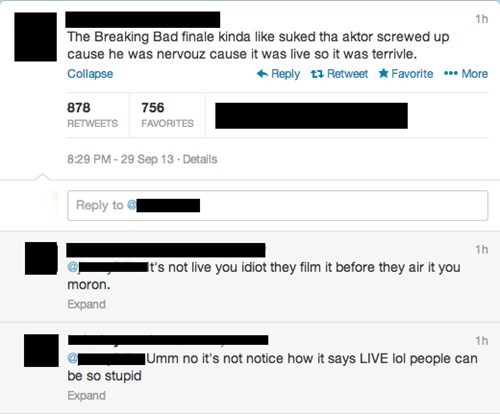Image resolution: width=500 pixels, height=414 pixels.
Task: Collapse the Breaking Bad tweet
Action: coord(90,74)
